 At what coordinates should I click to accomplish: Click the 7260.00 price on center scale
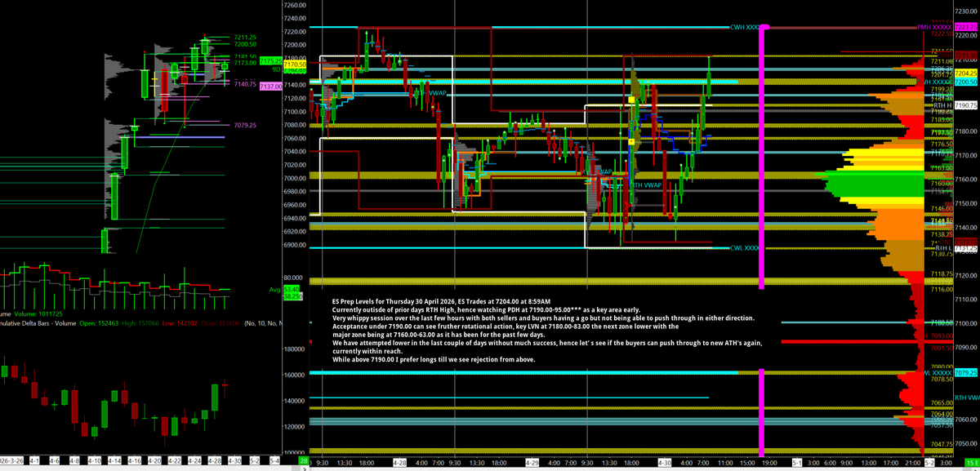coord(295,5)
